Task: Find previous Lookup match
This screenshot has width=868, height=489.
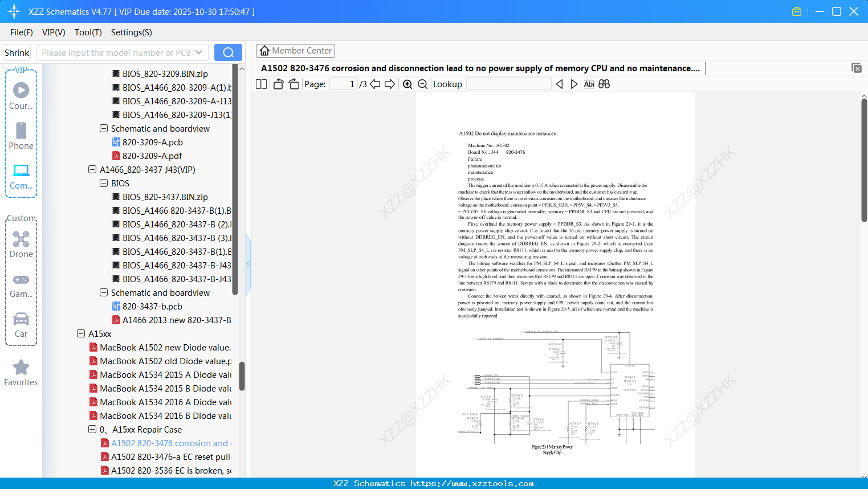Action: [559, 84]
